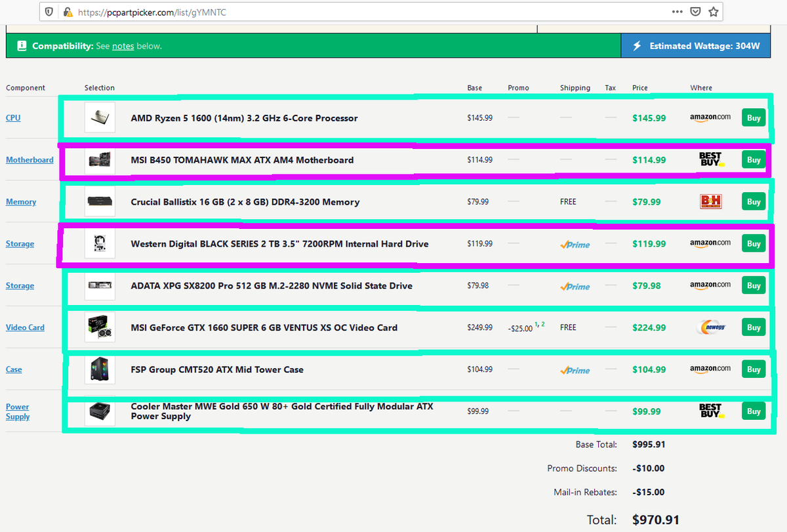The height and width of the screenshot is (532, 787).
Task: Open the GTX 1660 SUPER video card thumbnail
Action: [100, 327]
